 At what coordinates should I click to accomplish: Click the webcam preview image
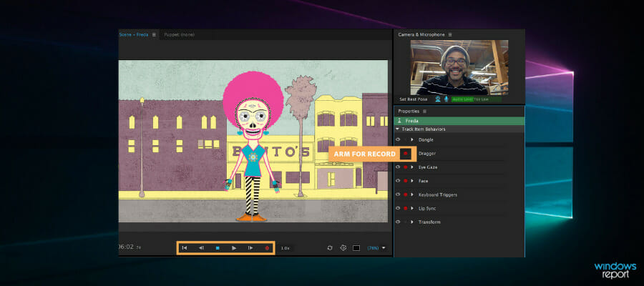(x=459, y=67)
